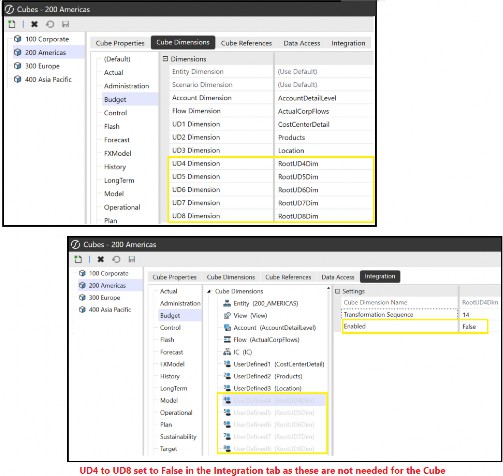Select the 400 Asia Pacific cube in upper list
This screenshot has height=476, width=503.
click(48, 79)
